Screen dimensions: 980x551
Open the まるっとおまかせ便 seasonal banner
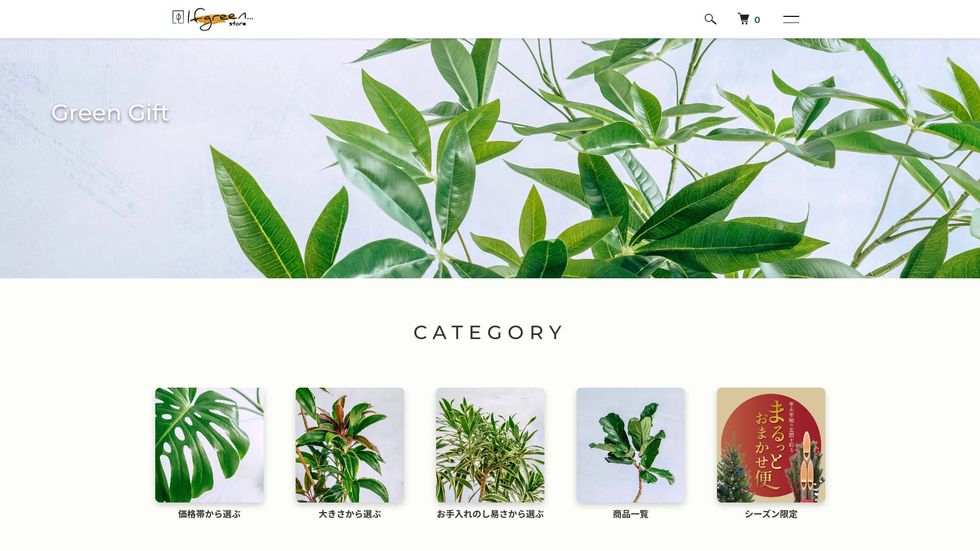771,445
